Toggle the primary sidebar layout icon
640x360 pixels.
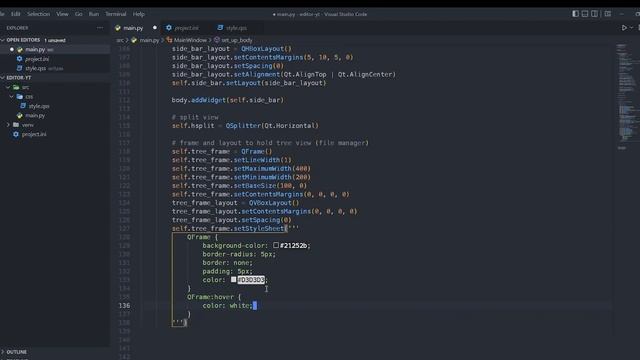click(575, 13)
